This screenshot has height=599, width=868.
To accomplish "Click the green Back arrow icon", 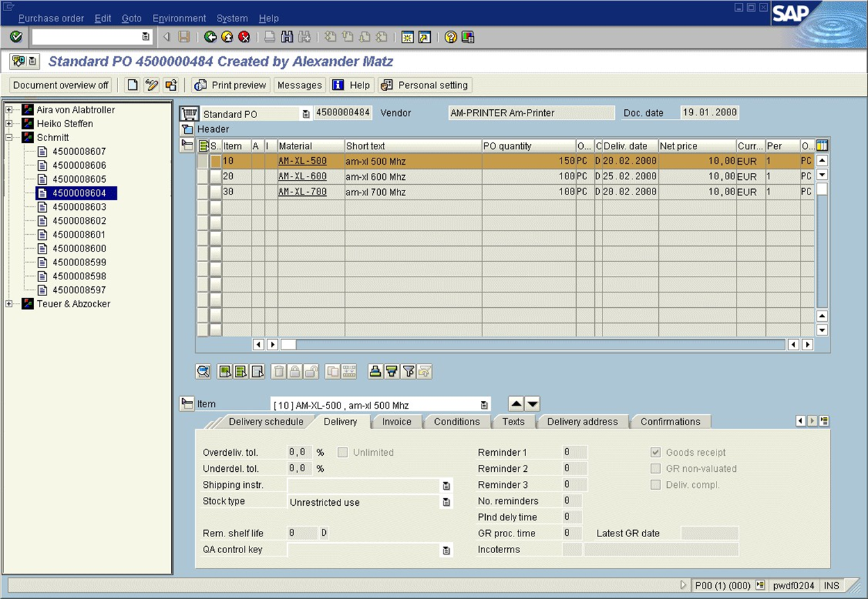I will tap(210, 37).
